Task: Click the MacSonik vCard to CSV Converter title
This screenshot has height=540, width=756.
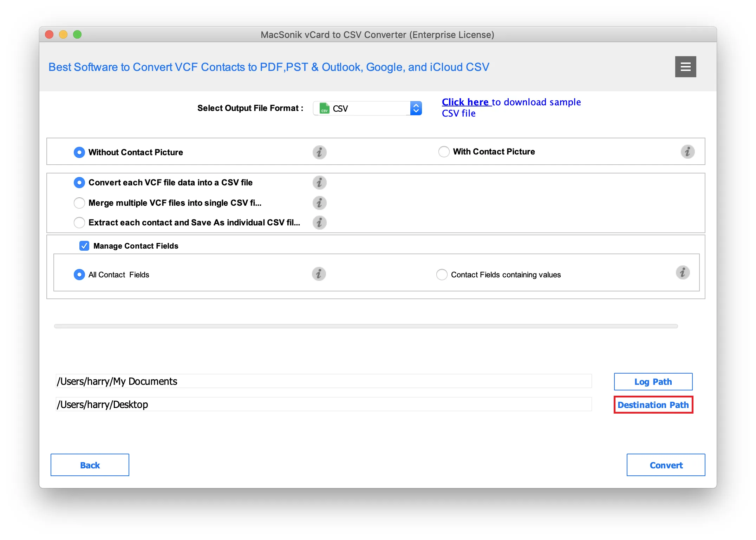Action: point(377,35)
